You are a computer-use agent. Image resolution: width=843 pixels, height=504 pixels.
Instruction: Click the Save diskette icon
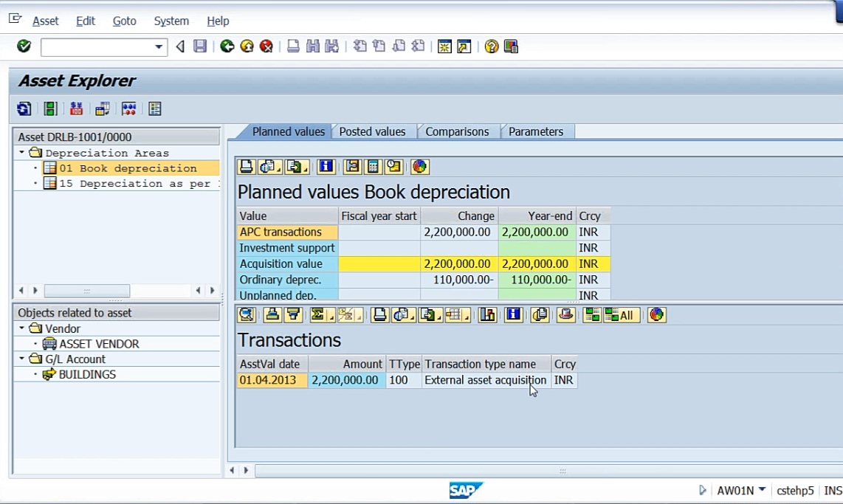pyautogui.click(x=200, y=46)
